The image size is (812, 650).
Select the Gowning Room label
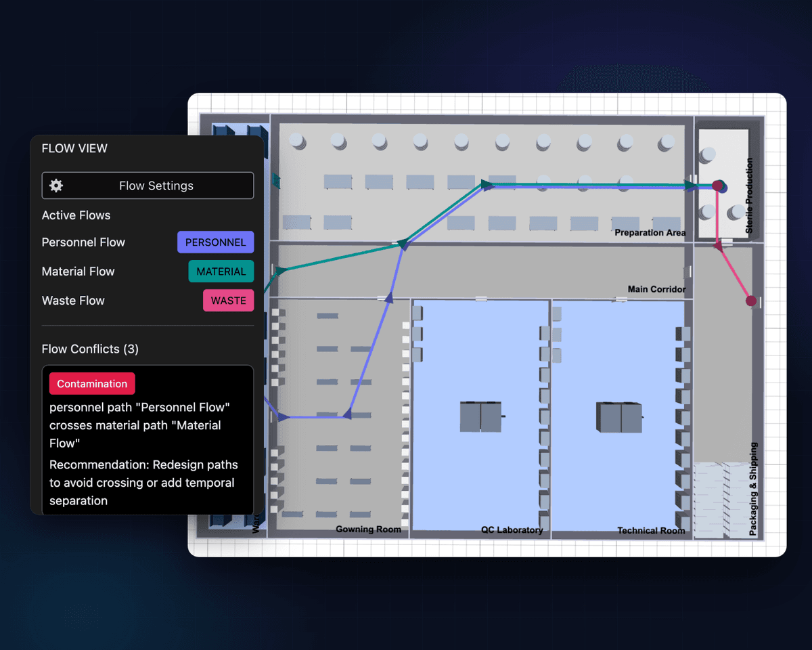click(368, 529)
